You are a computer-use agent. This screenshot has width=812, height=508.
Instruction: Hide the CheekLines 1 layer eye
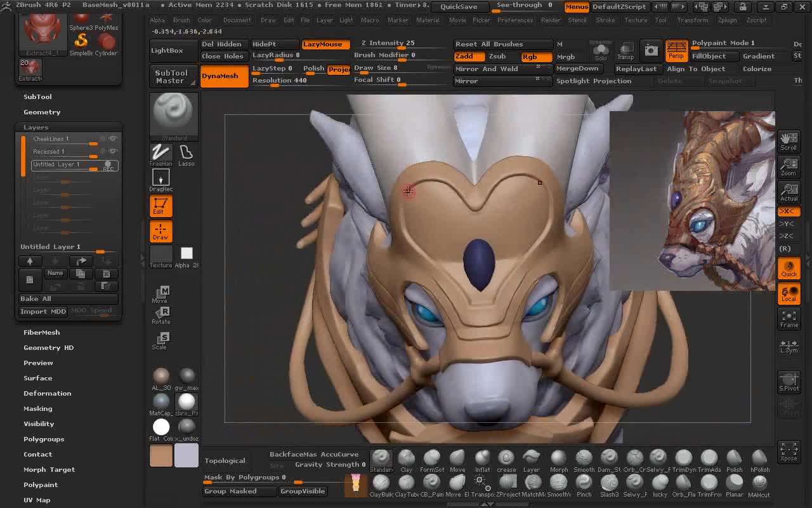113,138
